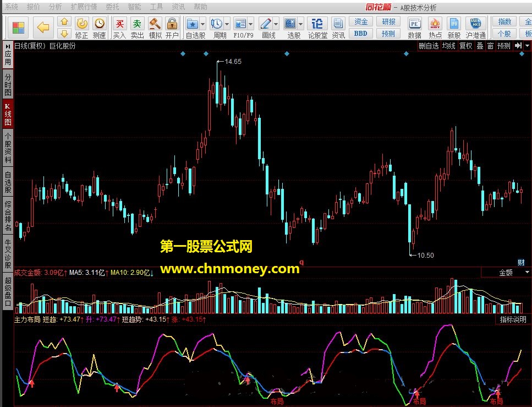Click the 财 finance marker on chart

(521, 262)
